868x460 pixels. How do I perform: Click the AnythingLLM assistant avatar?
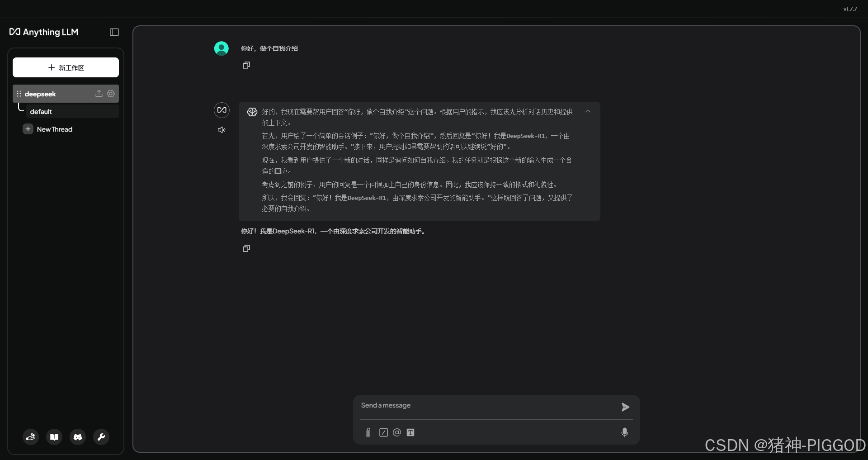pyautogui.click(x=222, y=110)
